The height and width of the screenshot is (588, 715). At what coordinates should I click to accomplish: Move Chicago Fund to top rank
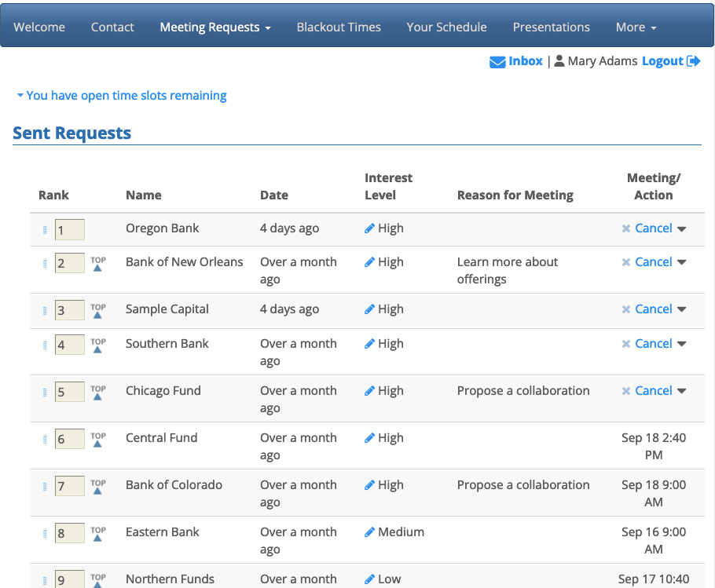(x=97, y=393)
